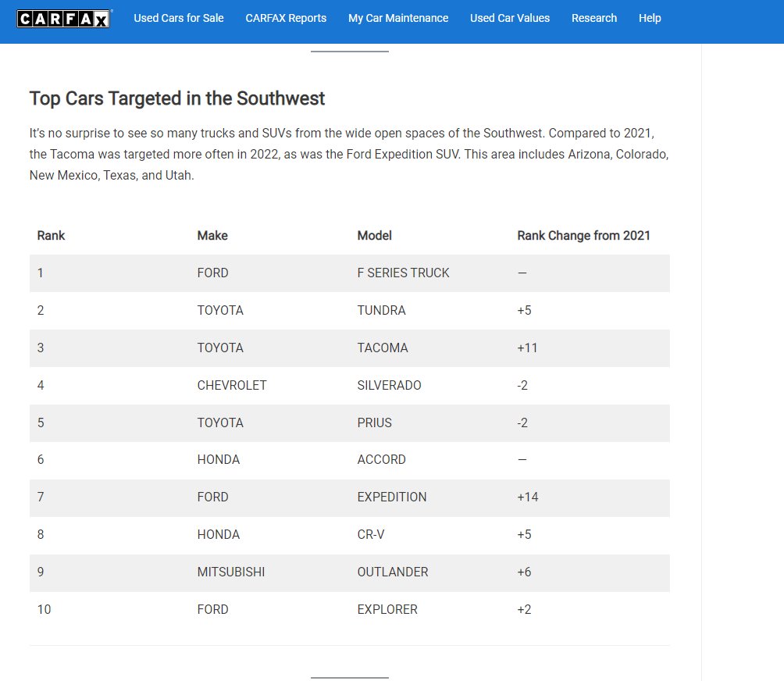The width and height of the screenshot is (784, 681).
Task: Click +5 in the CR-V row
Action: coord(524,534)
